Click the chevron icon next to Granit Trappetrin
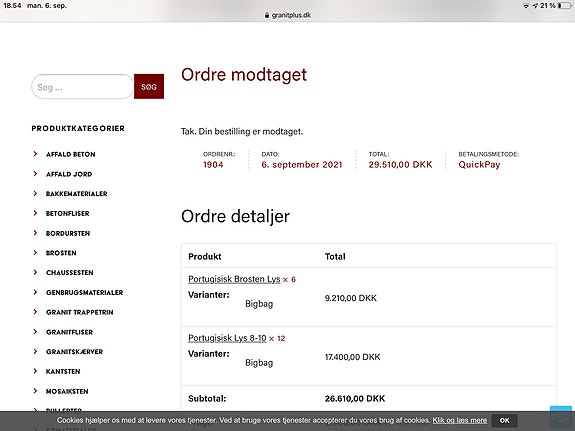The width and height of the screenshot is (575, 431). pyautogui.click(x=35, y=312)
